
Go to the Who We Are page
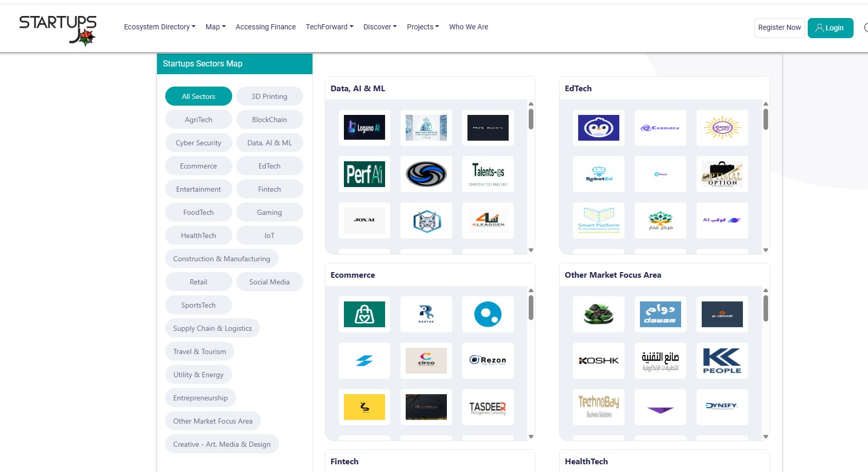(x=468, y=27)
